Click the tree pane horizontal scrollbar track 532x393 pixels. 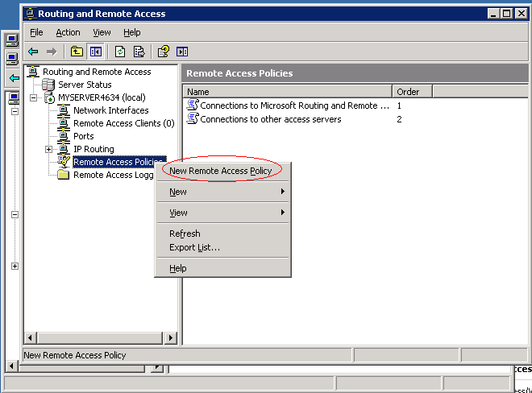pos(100,338)
